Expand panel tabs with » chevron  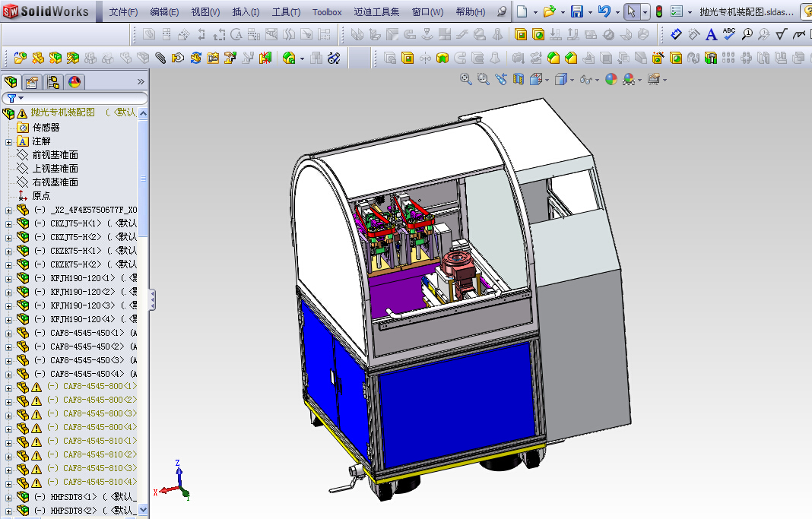(141, 82)
